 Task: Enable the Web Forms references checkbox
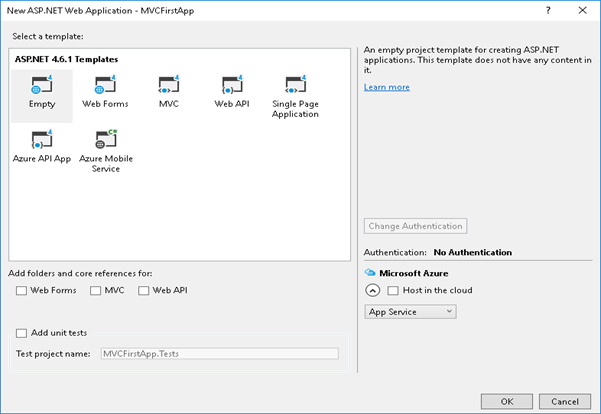[x=23, y=291]
